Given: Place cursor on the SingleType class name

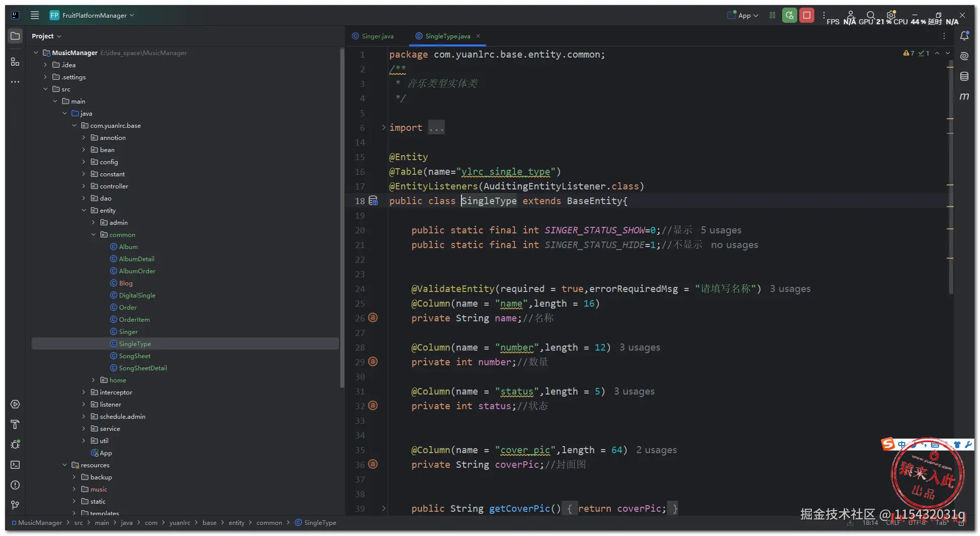Looking at the screenshot, I should [x=489, y=201].
